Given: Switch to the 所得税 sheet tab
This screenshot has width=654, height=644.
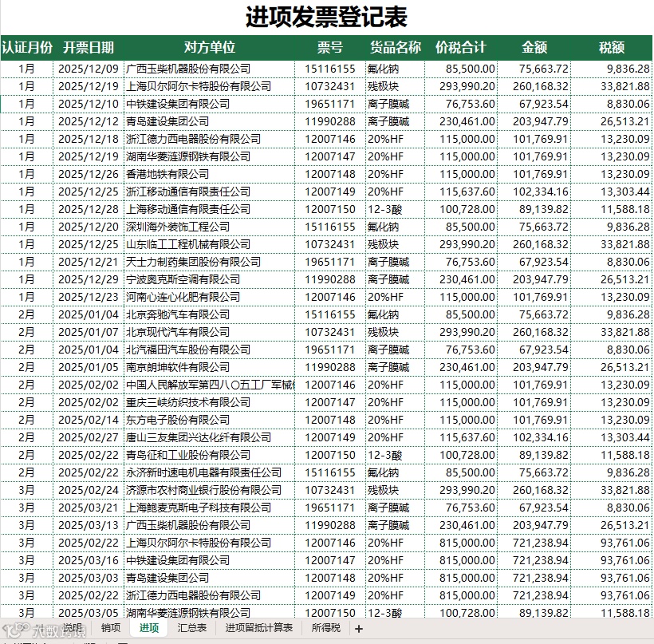Looking at the screenshot, I should pos(325,627).
